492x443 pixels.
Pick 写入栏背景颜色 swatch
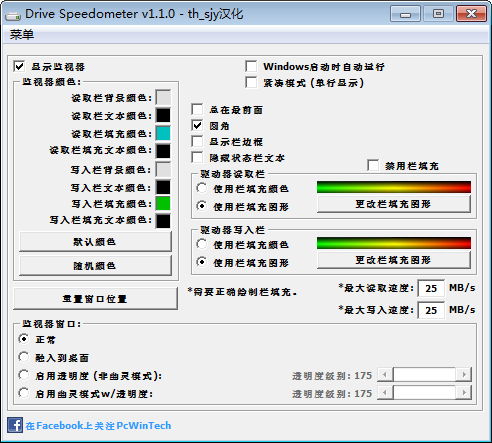pos(163,170)
